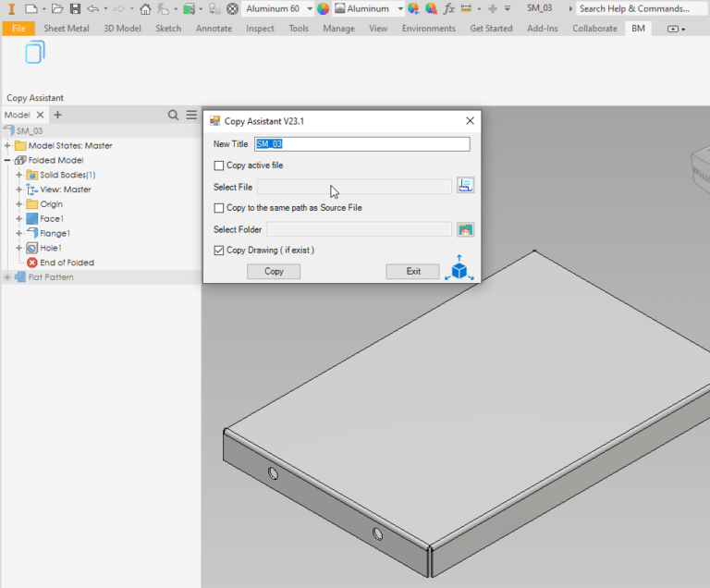Create a new file from quick access toolbar
Image resolution: width=710 pixels, height=588 pixels.
(x=31, y=8)
